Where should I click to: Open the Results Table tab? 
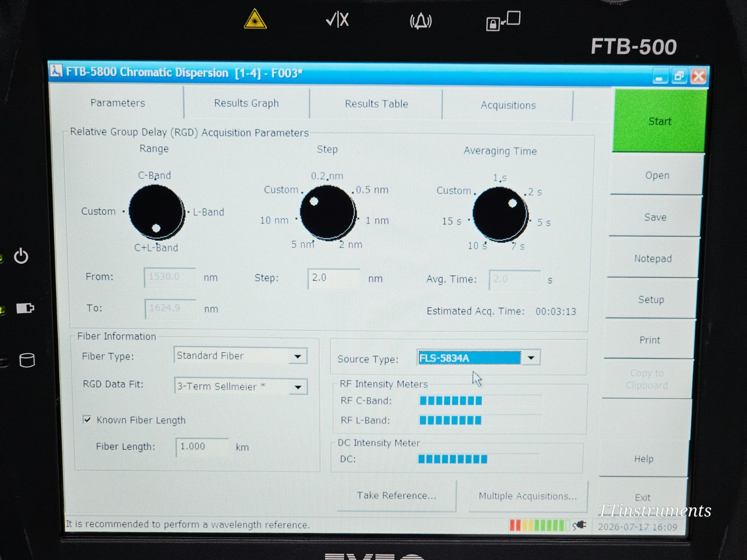tap(376, 104)
